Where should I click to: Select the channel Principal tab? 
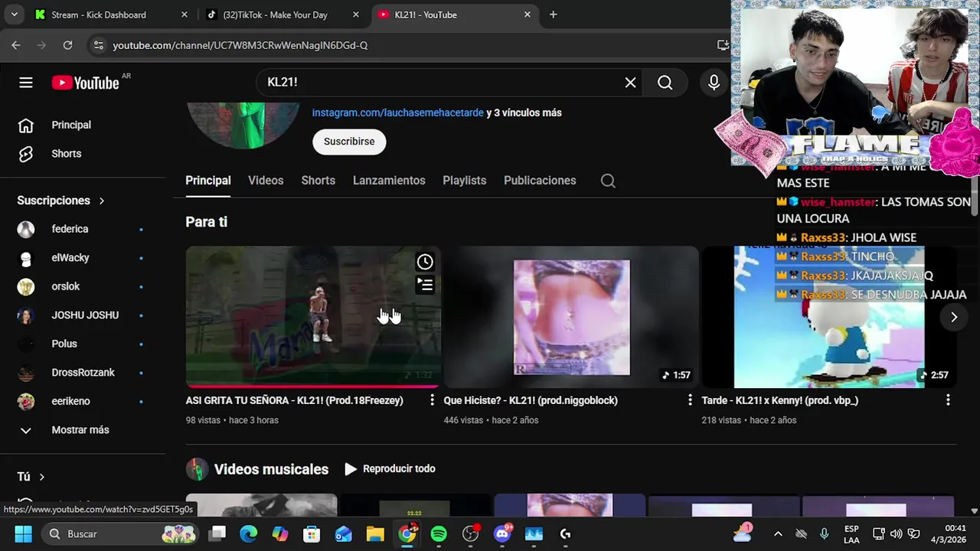[207, 181]
